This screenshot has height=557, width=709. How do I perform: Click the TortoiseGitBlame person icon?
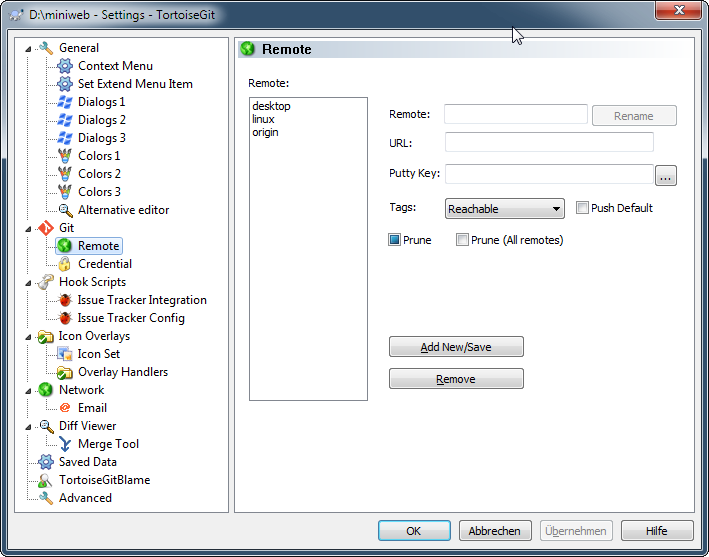click(45, 480)
